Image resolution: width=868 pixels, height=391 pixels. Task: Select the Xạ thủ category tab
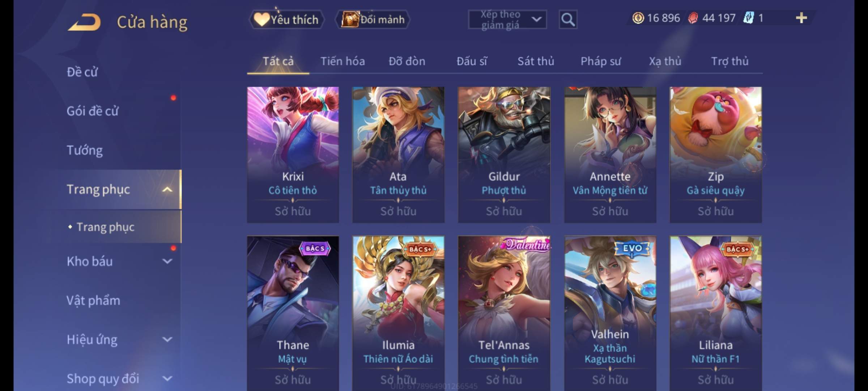[665, 61]
